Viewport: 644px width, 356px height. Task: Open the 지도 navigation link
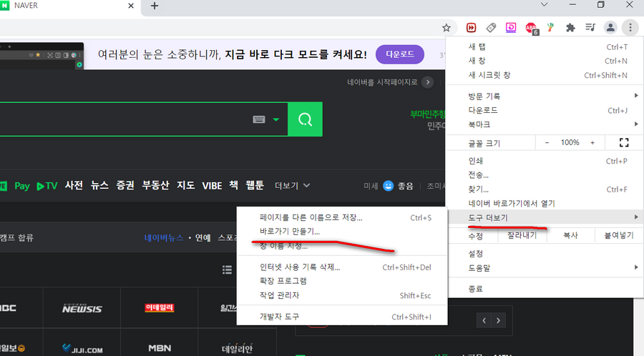(185, 185)
